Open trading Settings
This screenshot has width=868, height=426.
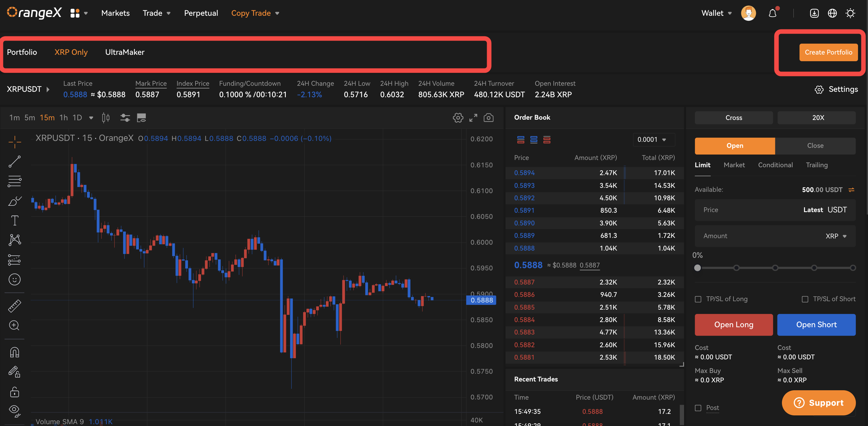(836, 89)
